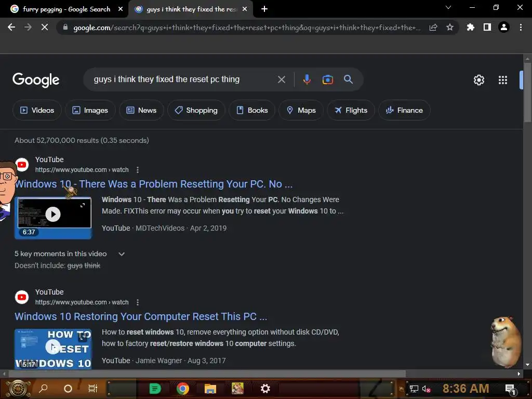This screenshot has height=399, width=532.
Task: Filter results by Videos
Action: coord(37,110)
